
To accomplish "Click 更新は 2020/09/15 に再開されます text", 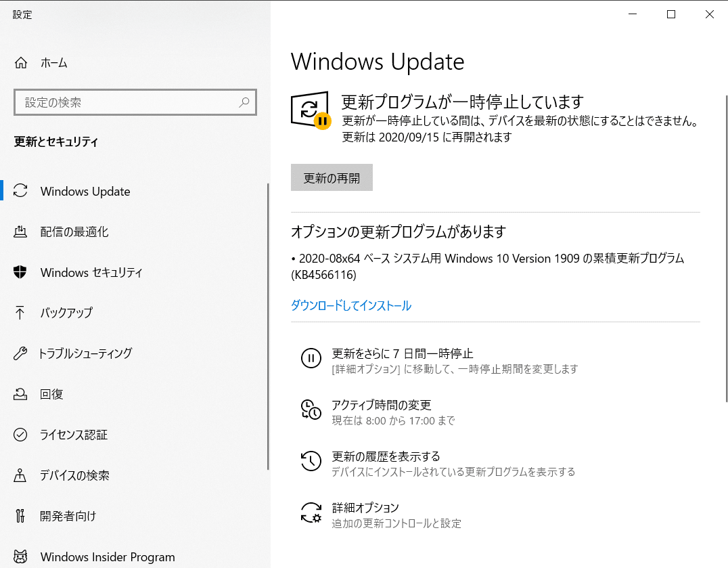I will (427, 137).
